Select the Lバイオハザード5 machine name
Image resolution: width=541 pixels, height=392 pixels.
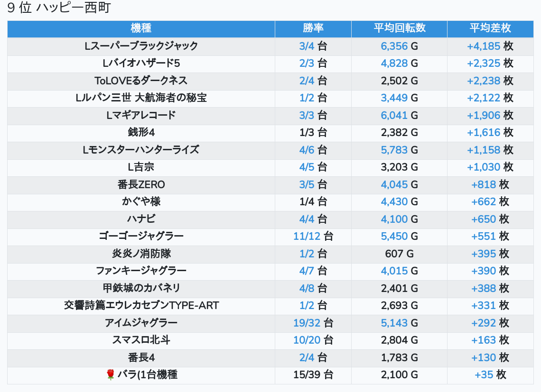141,64
